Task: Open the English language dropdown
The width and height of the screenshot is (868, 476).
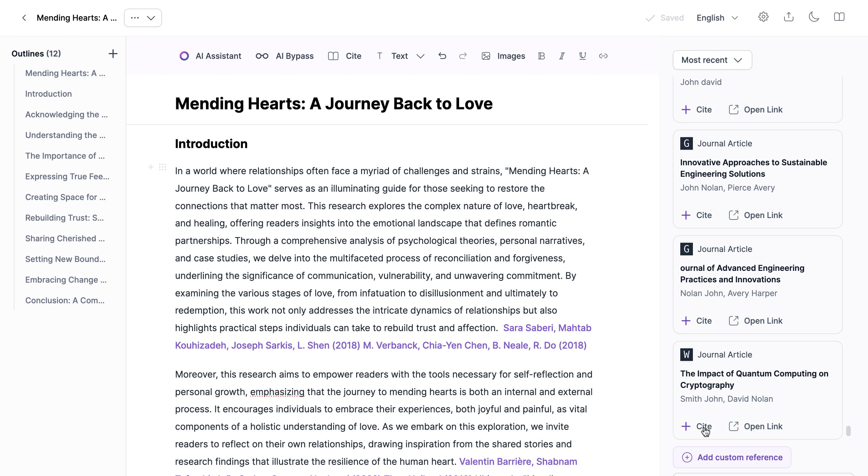Action: click(x=717, y=18)
